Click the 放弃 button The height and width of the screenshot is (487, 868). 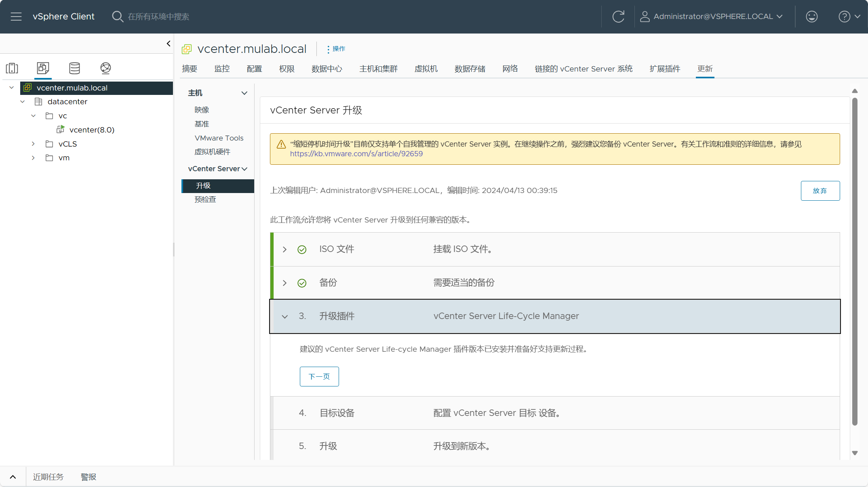coord(820,191)
